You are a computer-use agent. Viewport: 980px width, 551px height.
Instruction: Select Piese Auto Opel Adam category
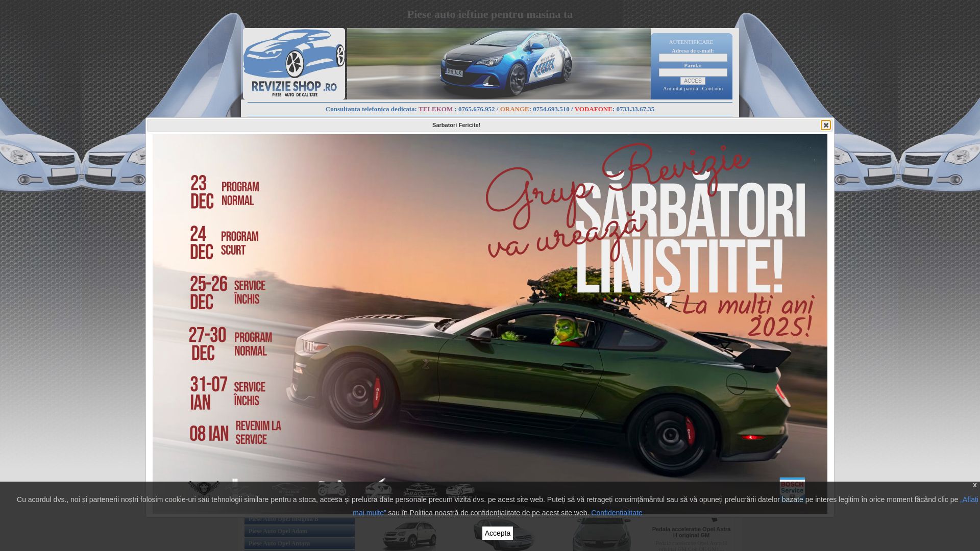pyautogui.click(x=300, y=531)
